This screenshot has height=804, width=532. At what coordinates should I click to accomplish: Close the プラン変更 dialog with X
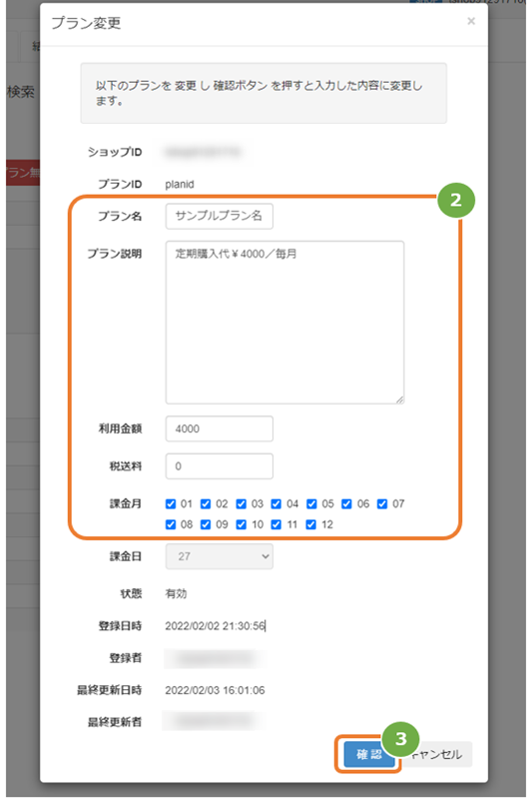pos(471,21)
